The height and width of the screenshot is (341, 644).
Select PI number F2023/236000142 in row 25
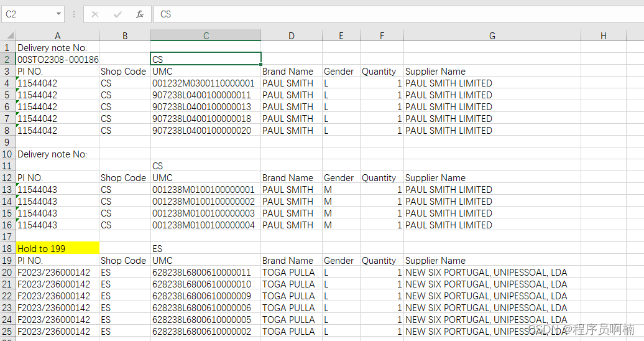click(54, 332)
